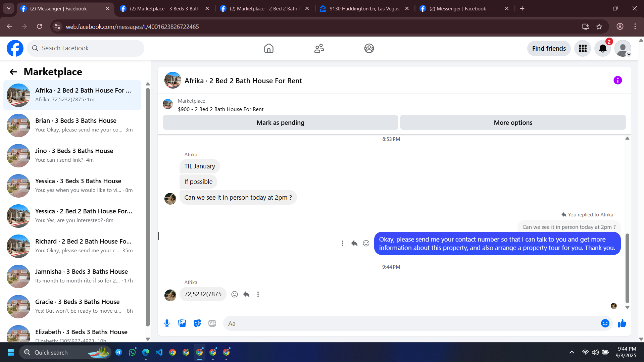The height and width of the screenshot is (362, 644).
Task: Go to the Home feed icon
Action: (x=268, y=48)
